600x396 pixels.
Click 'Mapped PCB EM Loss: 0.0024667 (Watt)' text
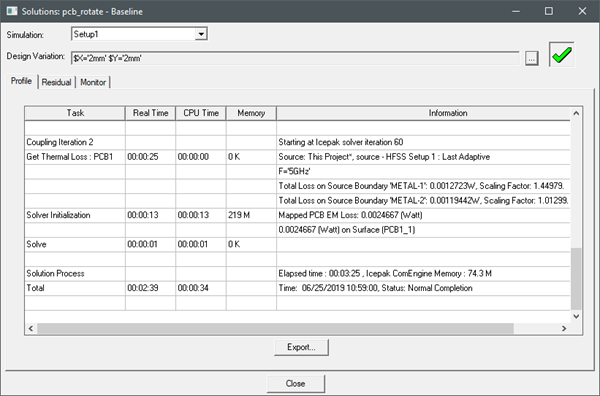click(x=350, y=215)
